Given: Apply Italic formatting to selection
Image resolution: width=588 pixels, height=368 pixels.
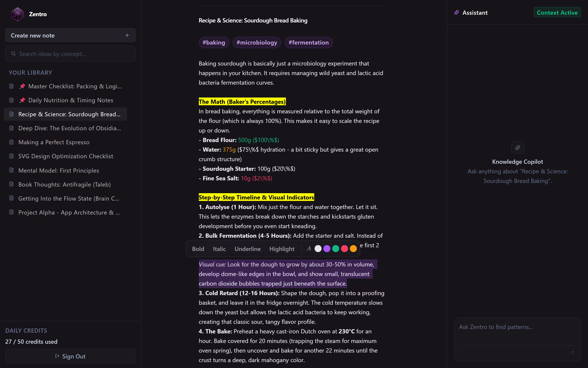Looking at the screenshot, I should (219, 249).
